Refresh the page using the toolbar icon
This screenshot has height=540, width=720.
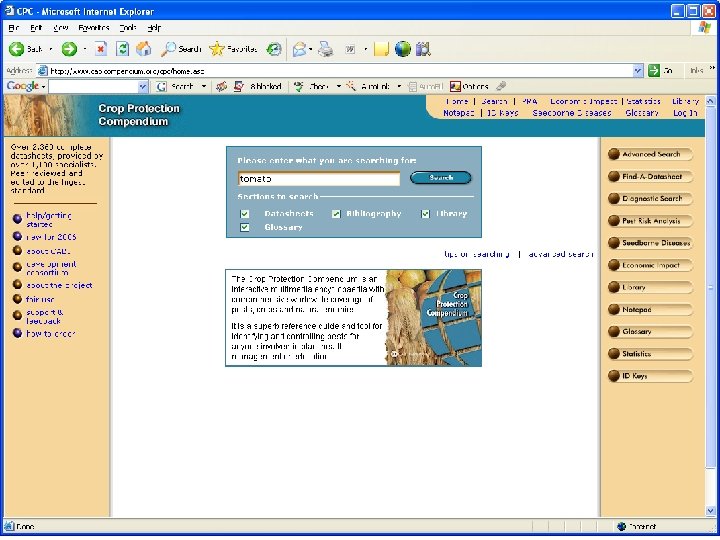point(122,49)
